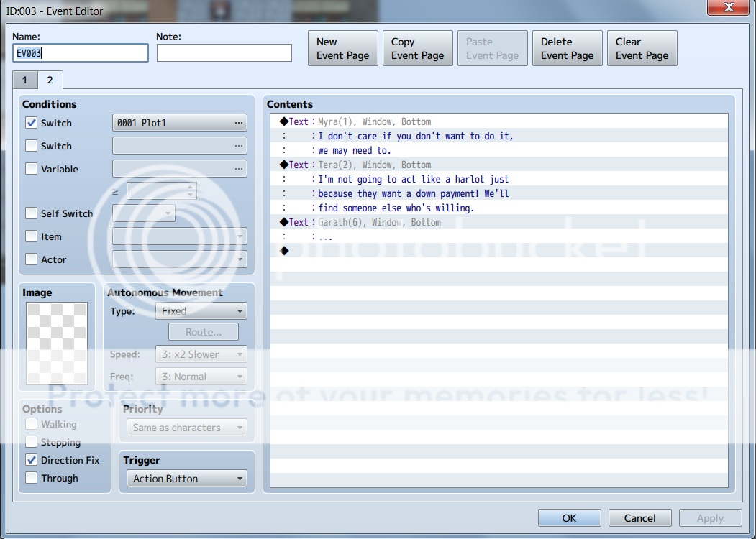Select the empty diamond command line
Image resolution: width=756 pixels, height=539 pixels.
285,250
